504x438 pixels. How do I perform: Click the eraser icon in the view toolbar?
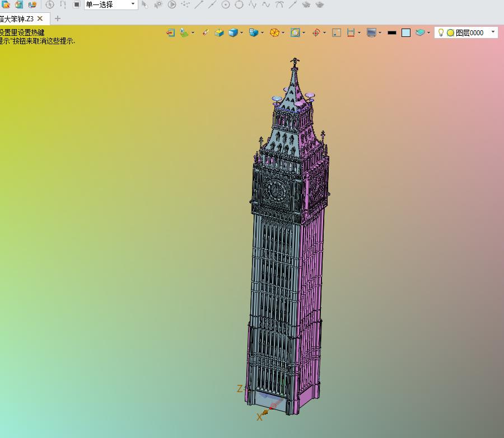(206, 32)
